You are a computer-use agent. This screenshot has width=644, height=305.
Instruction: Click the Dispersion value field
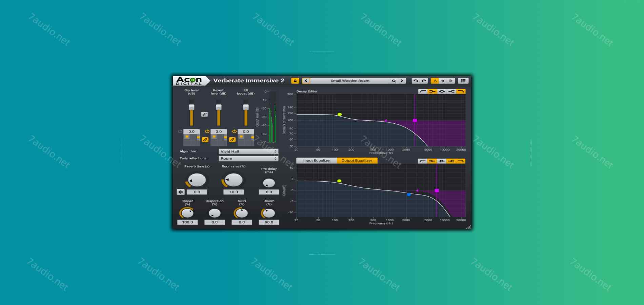[215, 222]
